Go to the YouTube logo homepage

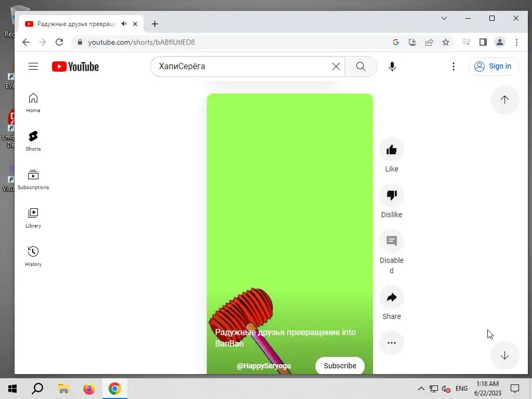(x=75, y=66)
